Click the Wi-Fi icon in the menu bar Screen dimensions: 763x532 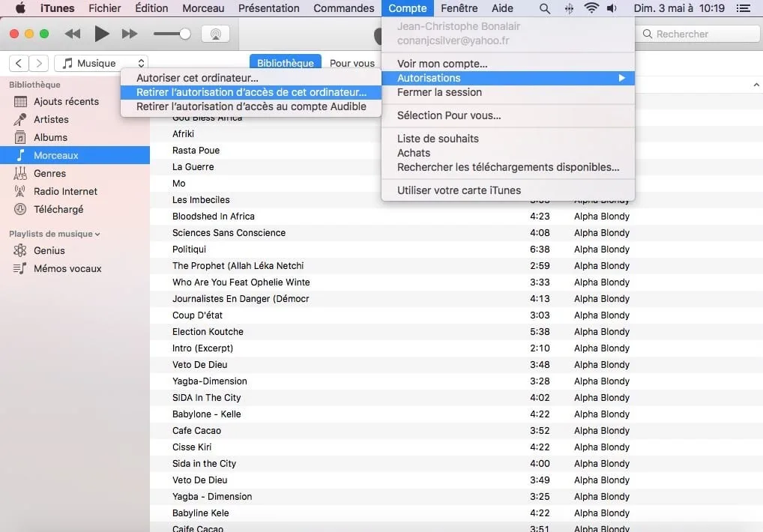click(x=591, y=8)
